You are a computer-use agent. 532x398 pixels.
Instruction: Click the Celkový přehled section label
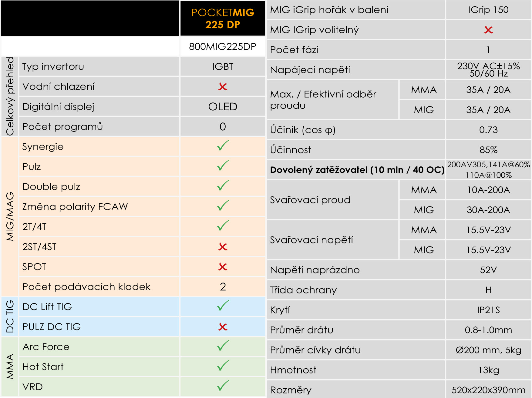point(10,96)
